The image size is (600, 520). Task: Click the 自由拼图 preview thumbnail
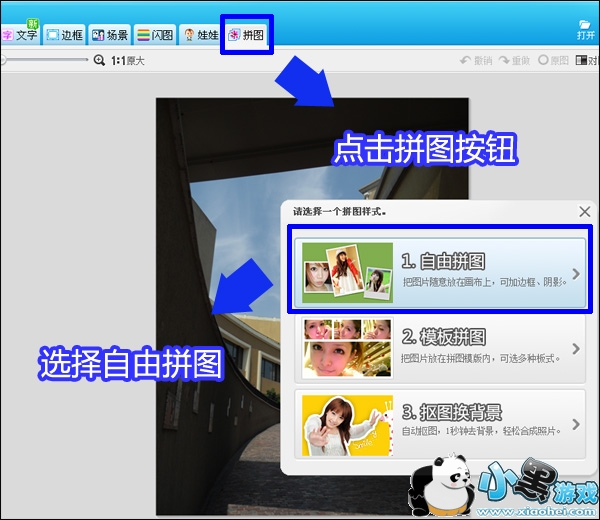pyautogui.click(x=347, y=273)
